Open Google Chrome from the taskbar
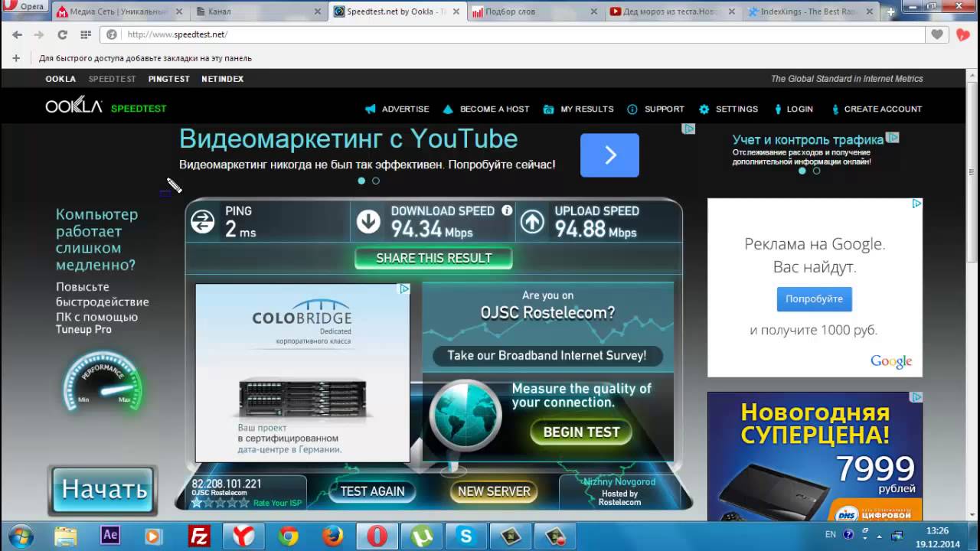The height and width of the screenshot is (551, 980). pos(288,536)
